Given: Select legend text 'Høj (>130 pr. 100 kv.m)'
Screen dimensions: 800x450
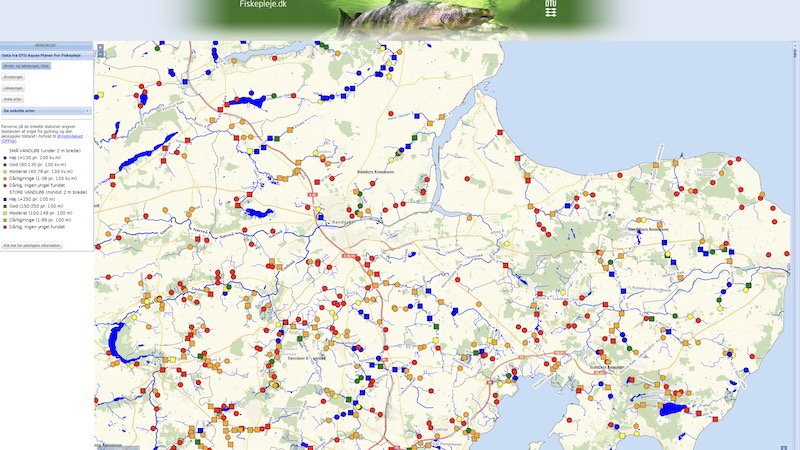Looking at the screenshot, I should 35,158.
